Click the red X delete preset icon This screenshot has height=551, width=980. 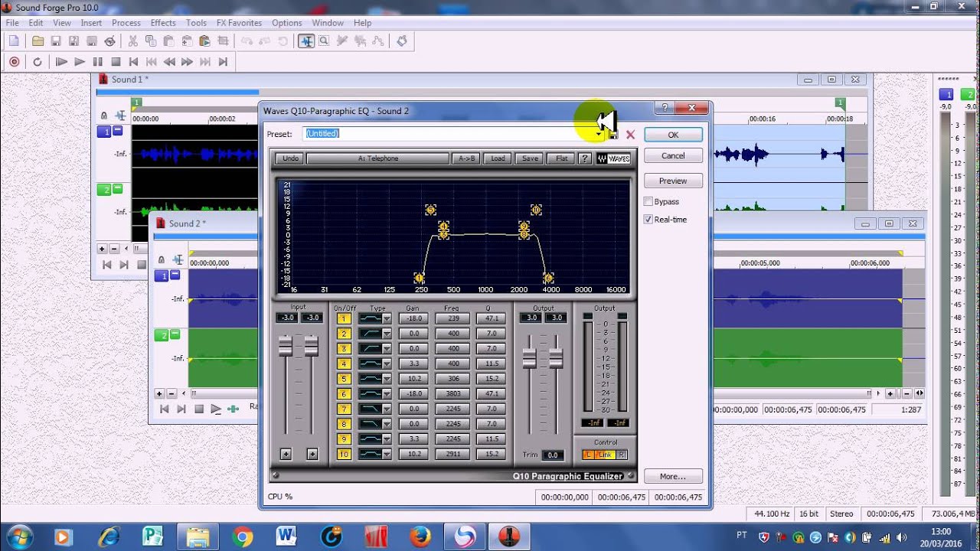pos(630,135)
